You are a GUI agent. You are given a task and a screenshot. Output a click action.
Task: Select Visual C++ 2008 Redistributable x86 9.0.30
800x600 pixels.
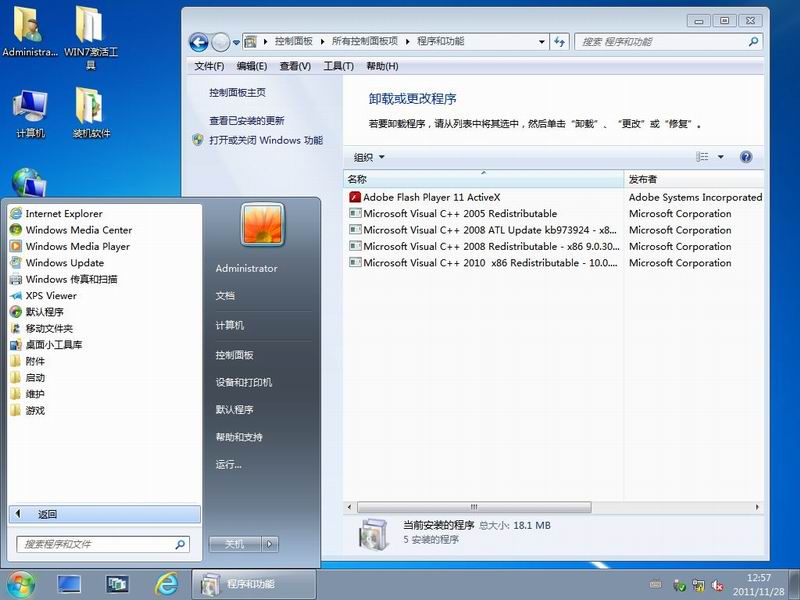click(x=484, y=246)
